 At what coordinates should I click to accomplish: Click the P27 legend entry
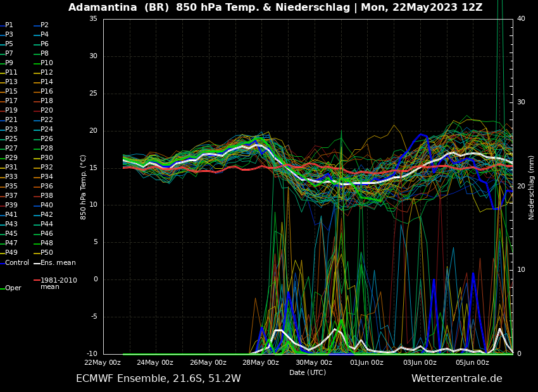tap(9, 149)
